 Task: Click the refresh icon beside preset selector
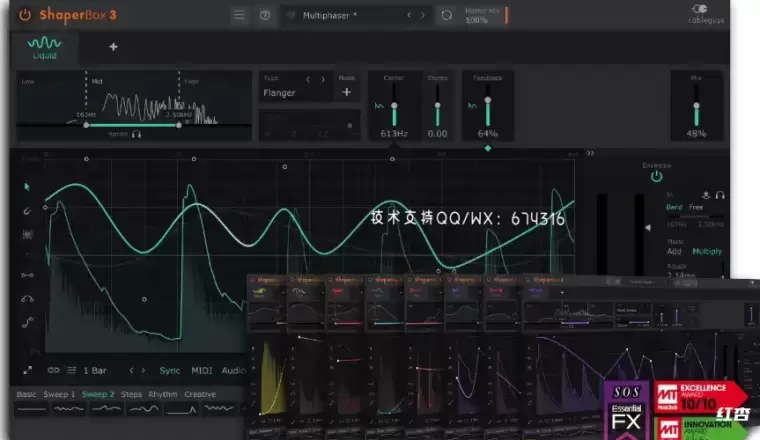pyautogui.click(x=446, y=16)
